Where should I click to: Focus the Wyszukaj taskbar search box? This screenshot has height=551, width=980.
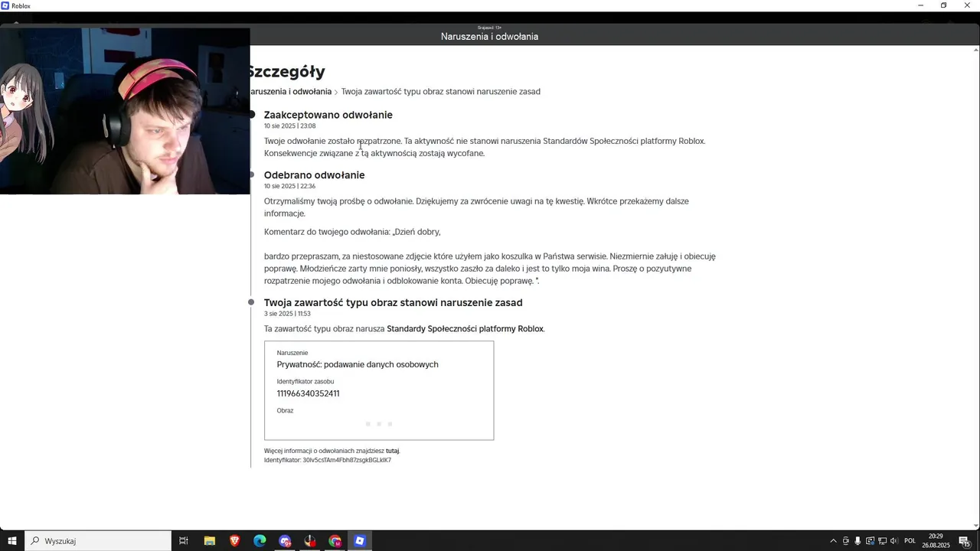click(100, 541)
